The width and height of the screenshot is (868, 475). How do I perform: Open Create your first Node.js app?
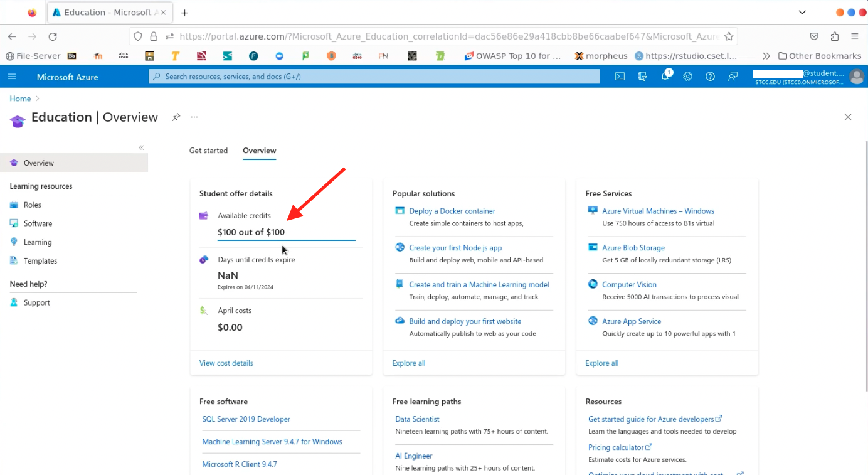(455, 248)
